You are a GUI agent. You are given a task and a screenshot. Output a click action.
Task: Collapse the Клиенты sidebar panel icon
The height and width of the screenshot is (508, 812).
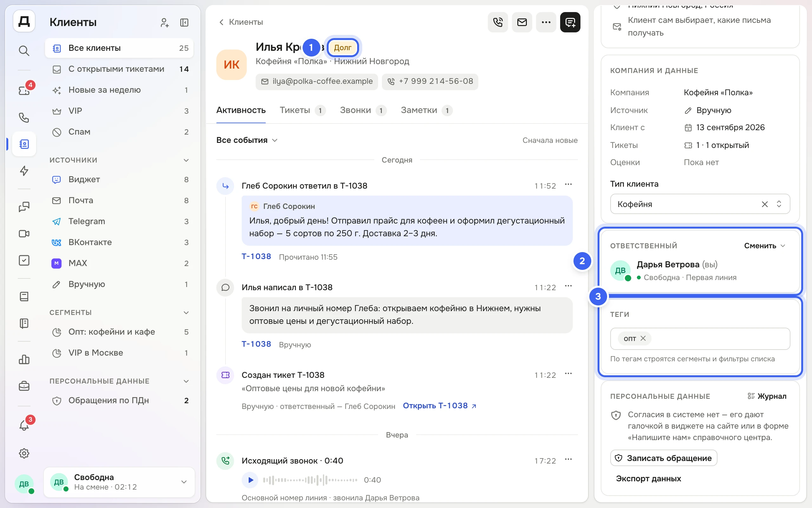(x=184, y=23)
